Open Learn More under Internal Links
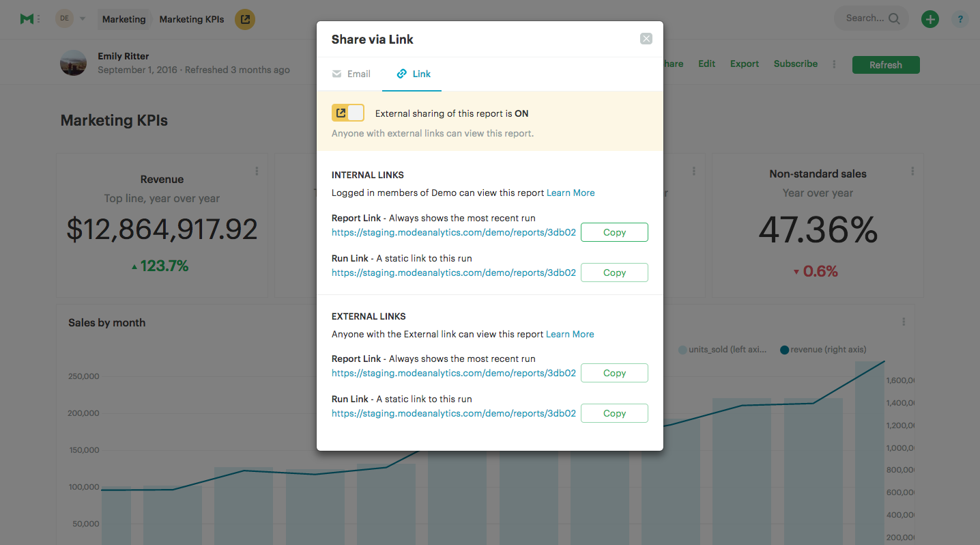This screenshot has width=980, height=545. [x=571, y=193]
